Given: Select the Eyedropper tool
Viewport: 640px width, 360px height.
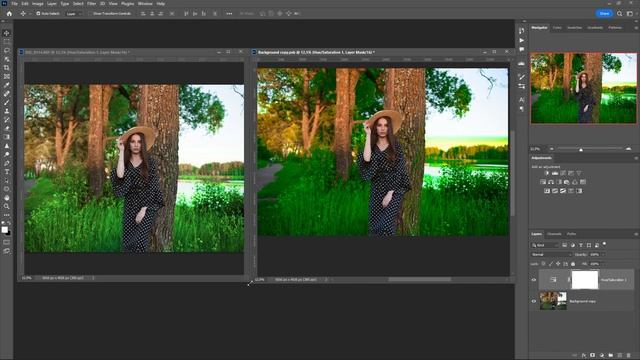Looking at the screenshot, I should tap(7, 85).
